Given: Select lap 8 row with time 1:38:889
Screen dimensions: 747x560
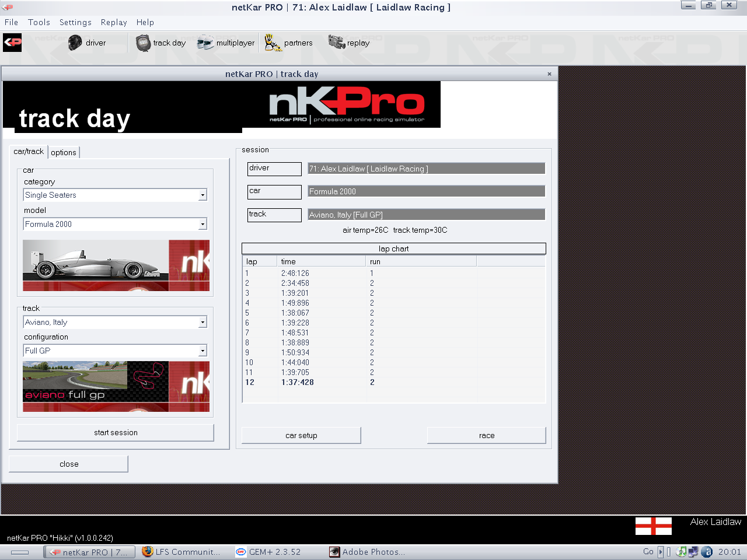Looking at the screenshot, I should [394, 342].
